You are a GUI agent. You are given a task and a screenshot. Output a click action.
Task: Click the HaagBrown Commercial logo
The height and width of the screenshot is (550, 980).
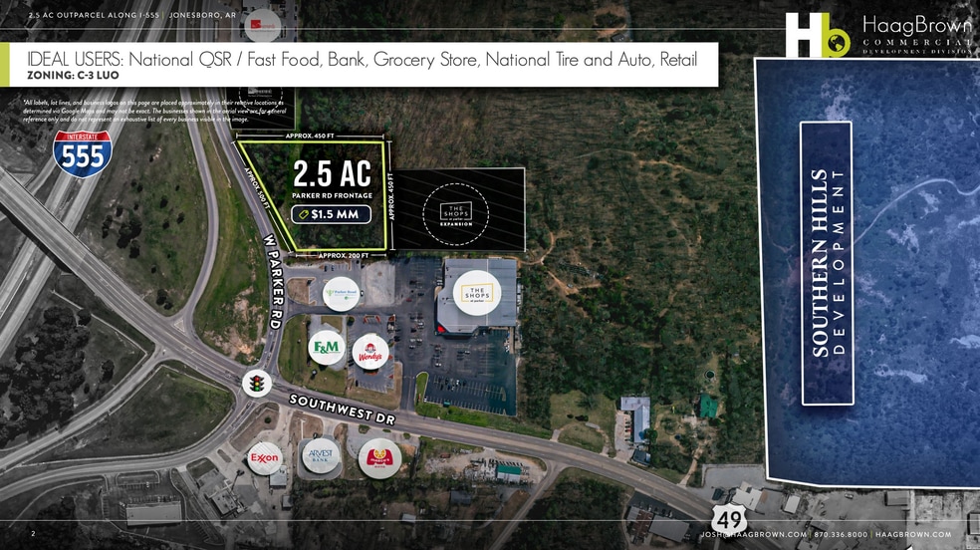click(877, 34)
